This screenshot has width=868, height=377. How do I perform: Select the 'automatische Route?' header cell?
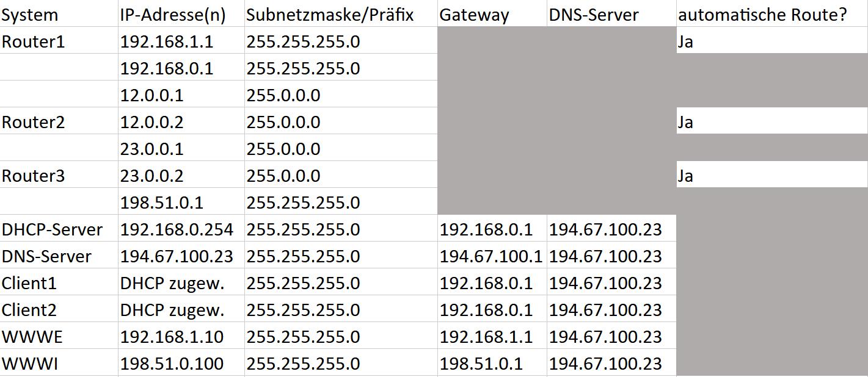tap(772, 15)
